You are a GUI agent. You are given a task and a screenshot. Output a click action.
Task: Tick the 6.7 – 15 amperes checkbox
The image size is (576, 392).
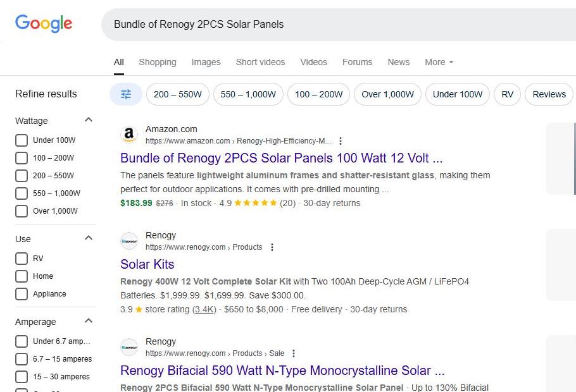click(x=22, y=359)
